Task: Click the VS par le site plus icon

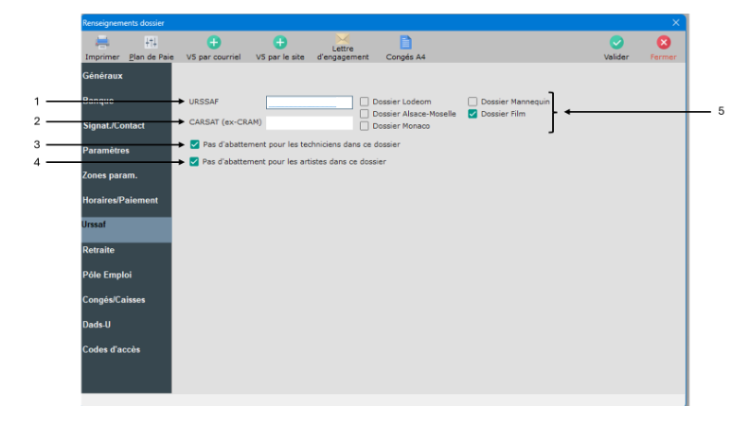Action: point(280,43)
